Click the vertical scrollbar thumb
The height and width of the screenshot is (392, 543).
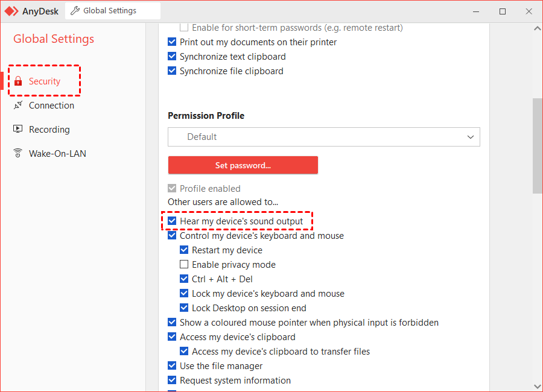pyautogui.click(x=537, y=146)
